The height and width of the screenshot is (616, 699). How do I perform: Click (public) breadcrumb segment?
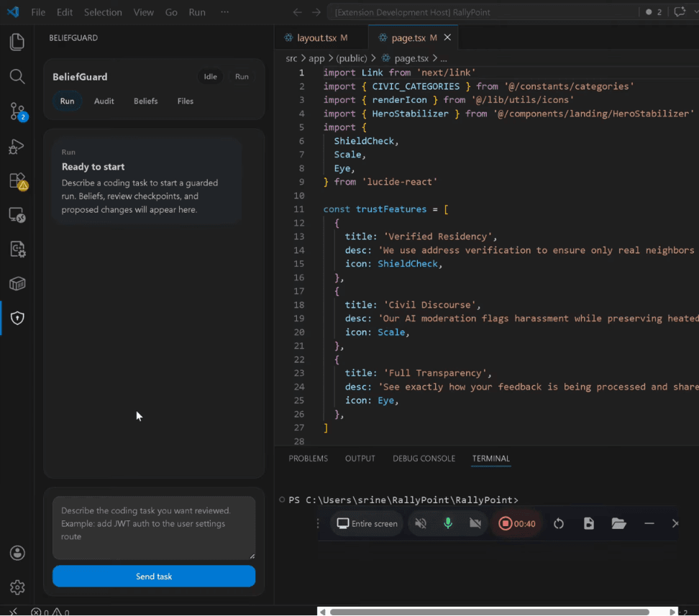tap(352, 58)
